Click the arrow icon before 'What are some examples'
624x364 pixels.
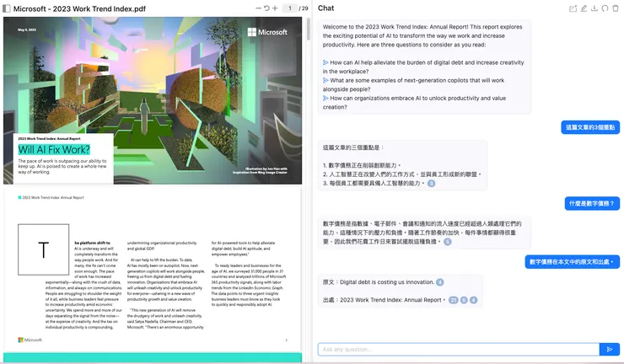(325, 80)
